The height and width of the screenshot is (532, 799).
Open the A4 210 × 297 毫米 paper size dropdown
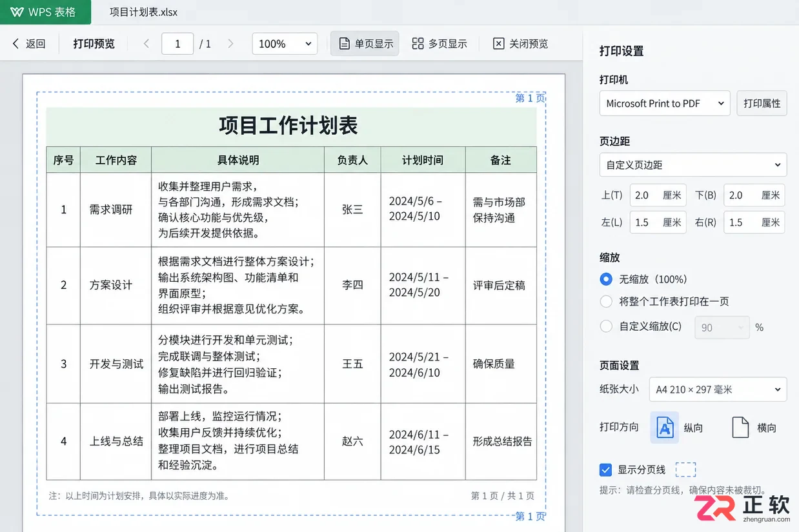[x=718, y=389]
